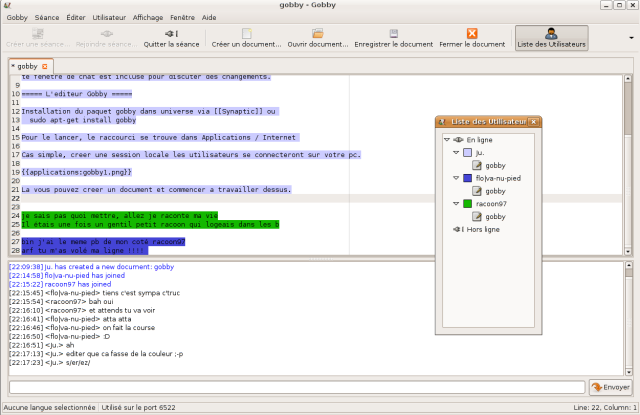
Task: Open the Gobby menu
Action: click(x=17, y=18)
